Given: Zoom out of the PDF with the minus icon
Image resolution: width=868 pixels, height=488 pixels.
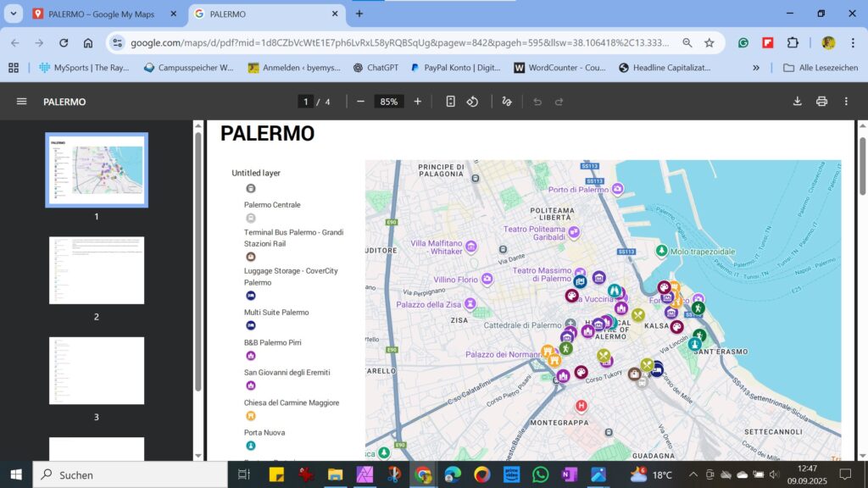Looking at the screenshot, I should click(360, 102).
